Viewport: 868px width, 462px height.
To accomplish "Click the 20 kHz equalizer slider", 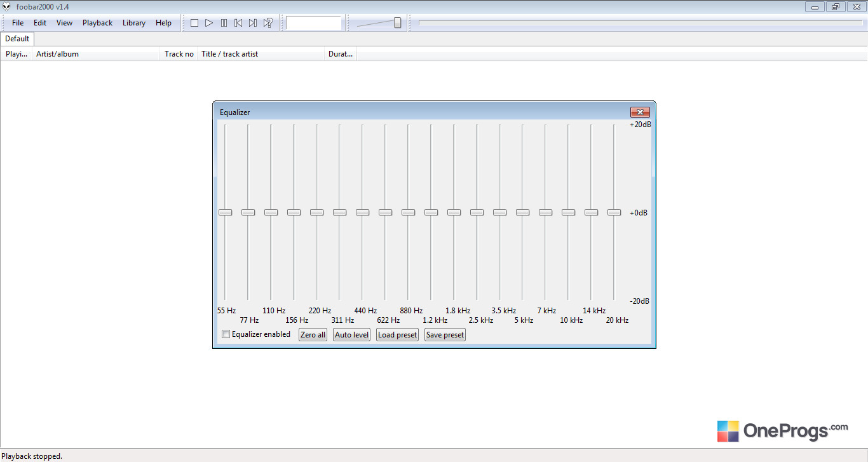I will tap(614, 212).
